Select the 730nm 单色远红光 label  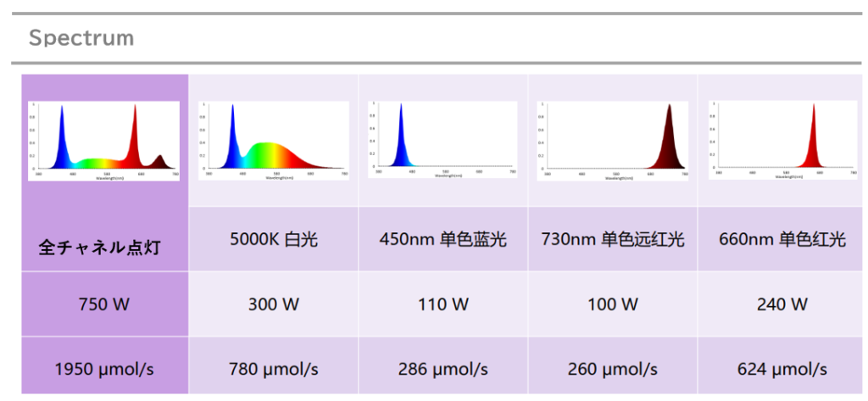[612, 239]
